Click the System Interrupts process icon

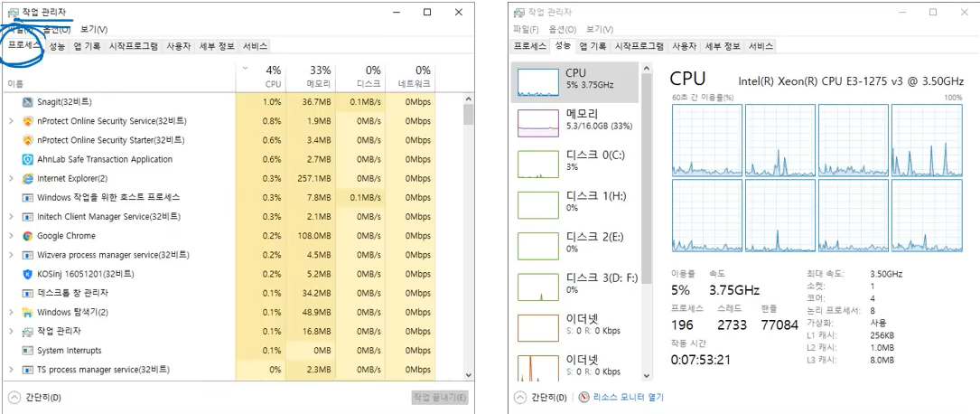(x=27, y=350)
